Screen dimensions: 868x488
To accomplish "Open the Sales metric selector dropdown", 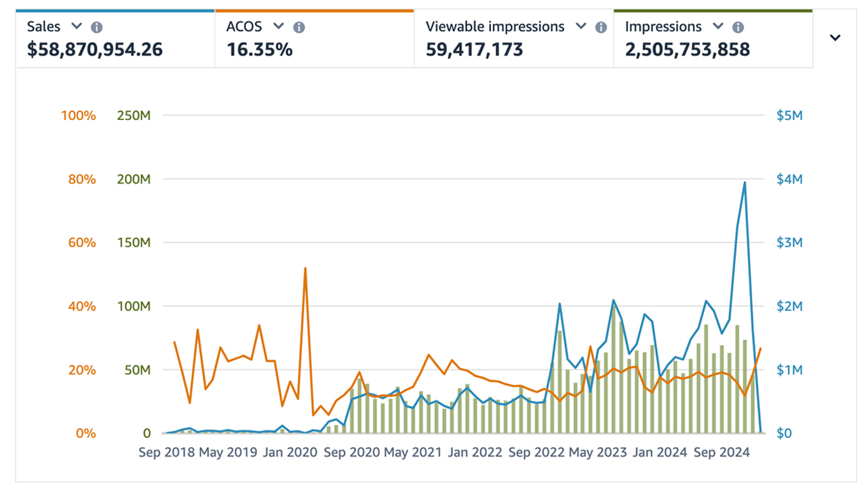I will (75, 27).
